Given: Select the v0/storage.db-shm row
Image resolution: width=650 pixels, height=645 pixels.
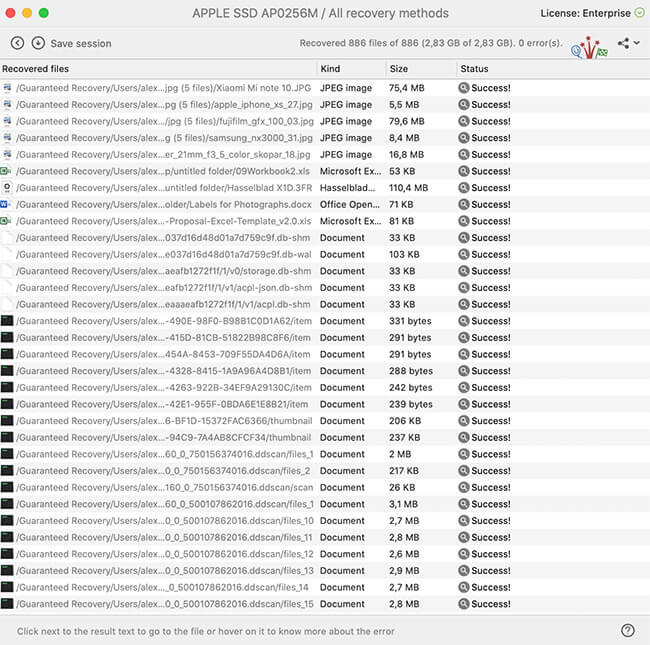Looking at the screenshot, I should 325,271.
